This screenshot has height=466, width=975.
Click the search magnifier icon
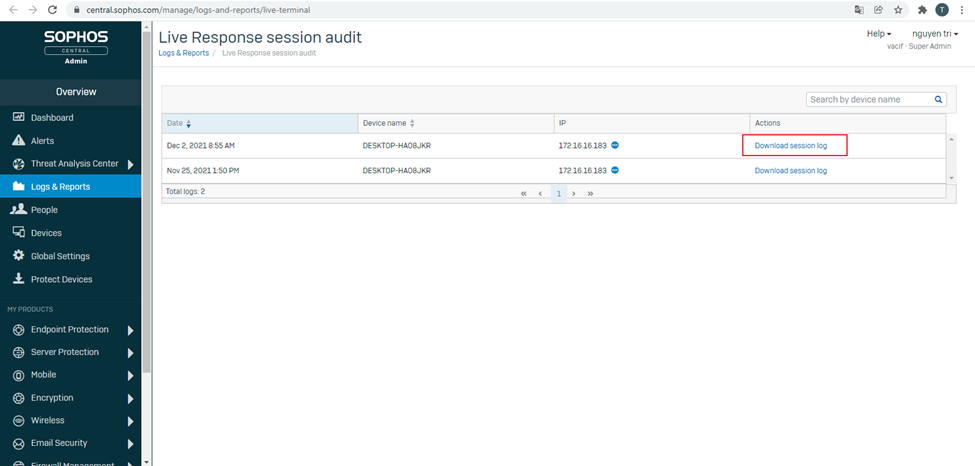(938, 100)
